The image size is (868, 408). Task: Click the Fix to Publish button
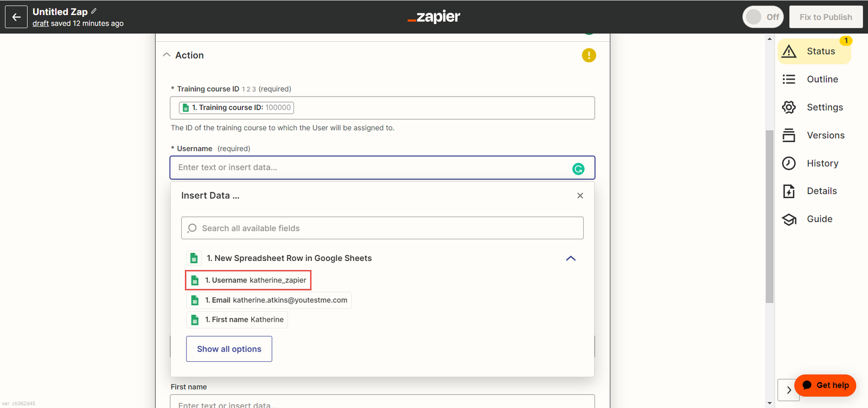pos(825,17)
